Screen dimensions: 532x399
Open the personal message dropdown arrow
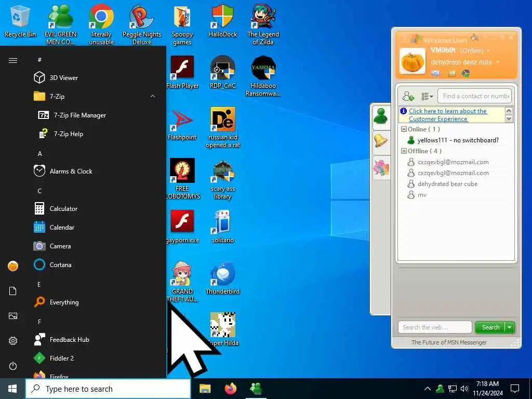498,62
